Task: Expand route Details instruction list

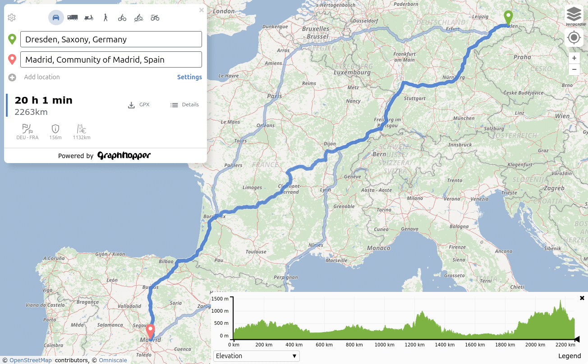Action: pos(184,105)
